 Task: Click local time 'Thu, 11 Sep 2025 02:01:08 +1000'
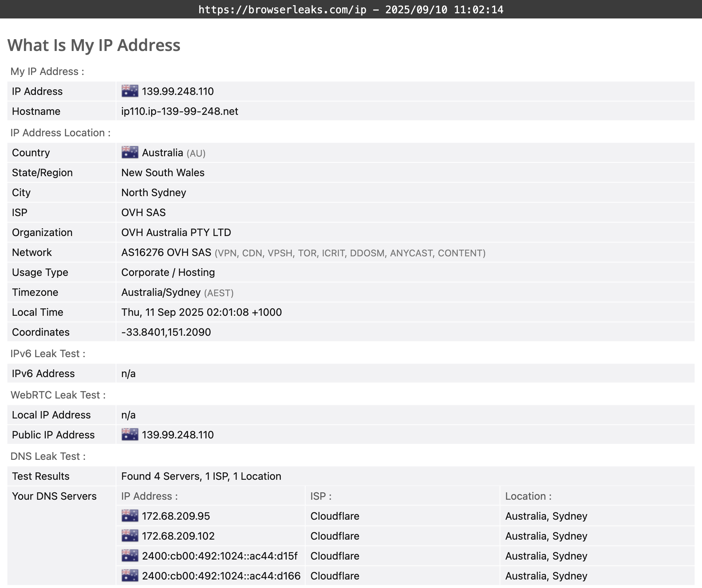(x=202, y=312)
